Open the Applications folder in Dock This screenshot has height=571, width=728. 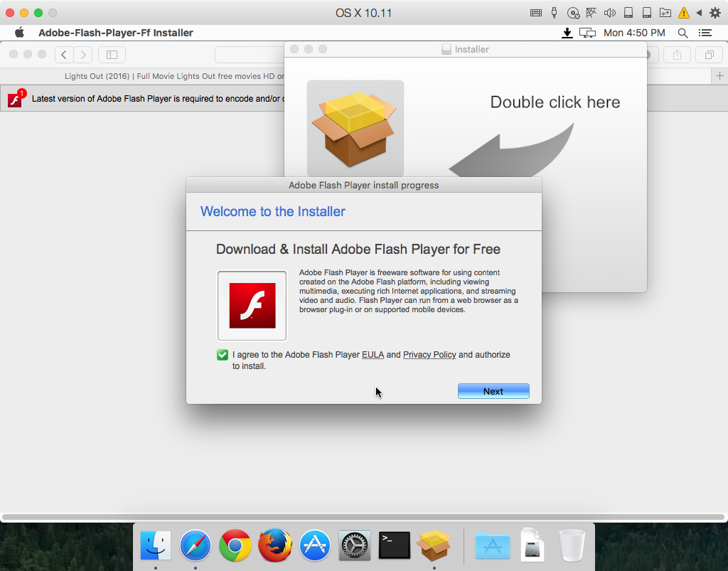[493, 546]
